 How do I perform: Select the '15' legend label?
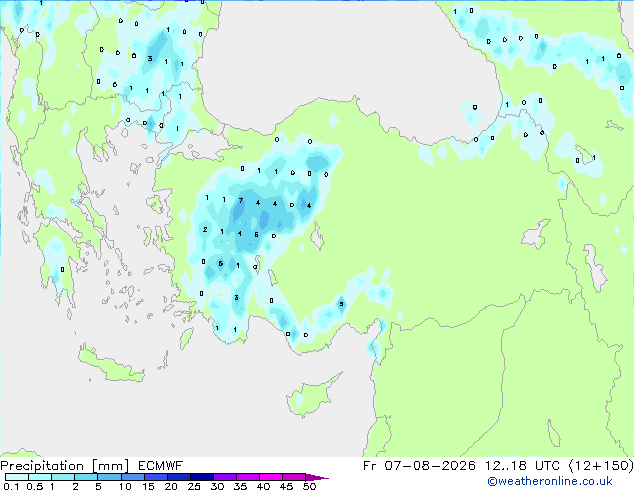(148, 486)
